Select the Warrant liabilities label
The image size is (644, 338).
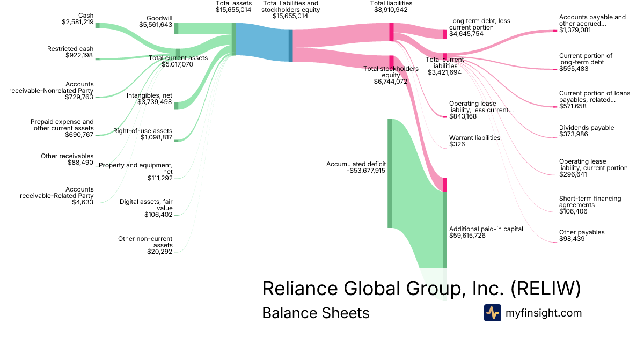click(474, 141)
